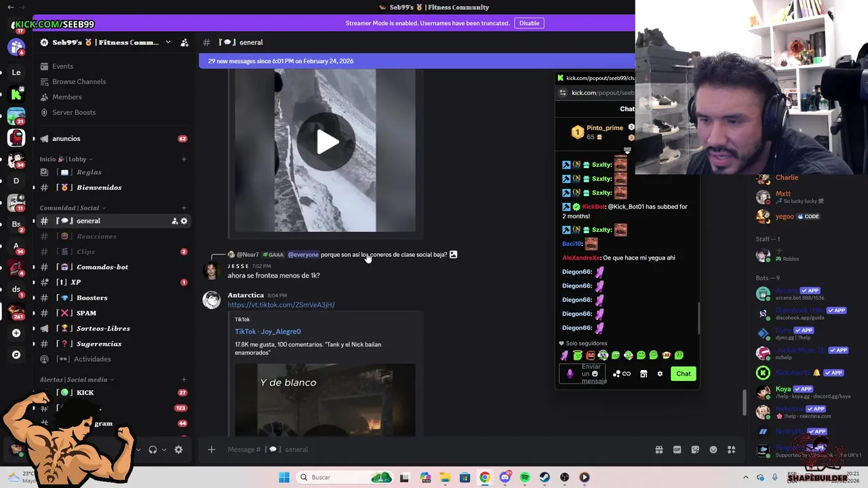Open the KICK alerts channel
This screenshot has height=488, width=868.
click(85, 393)
